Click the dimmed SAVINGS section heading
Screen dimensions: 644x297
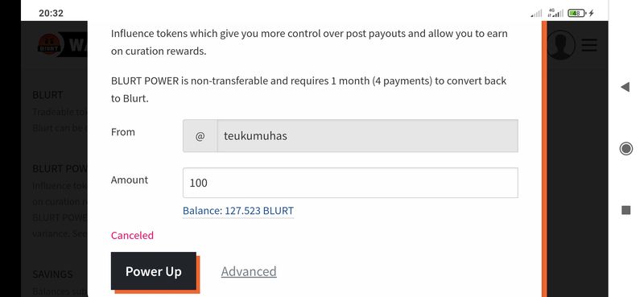(x=52, y=274)
